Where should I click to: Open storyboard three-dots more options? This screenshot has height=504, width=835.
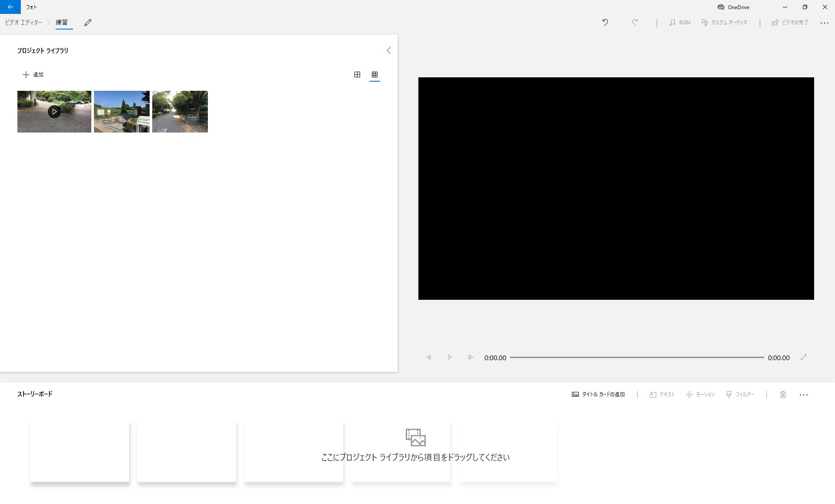(803, 395)
